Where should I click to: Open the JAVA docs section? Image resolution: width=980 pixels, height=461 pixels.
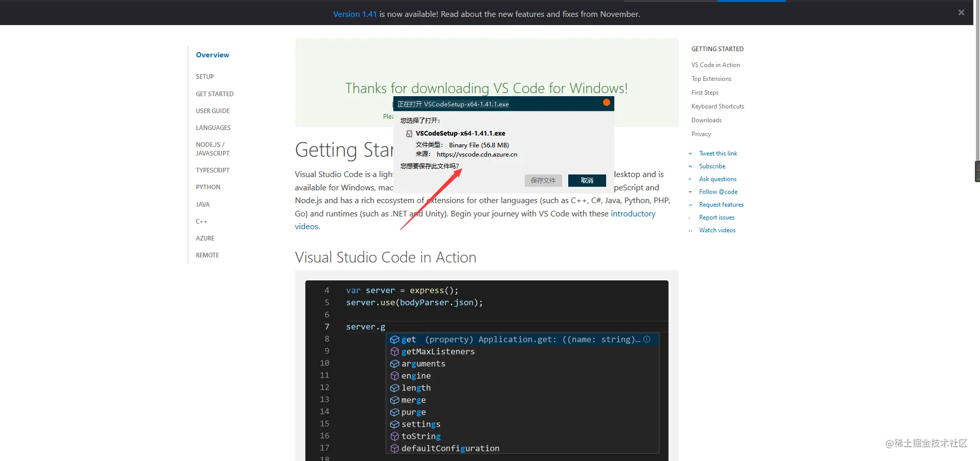coord(203,205)
